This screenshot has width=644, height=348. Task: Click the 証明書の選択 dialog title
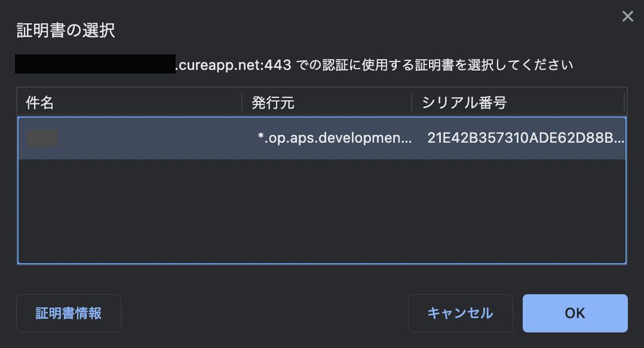[65, 30]
